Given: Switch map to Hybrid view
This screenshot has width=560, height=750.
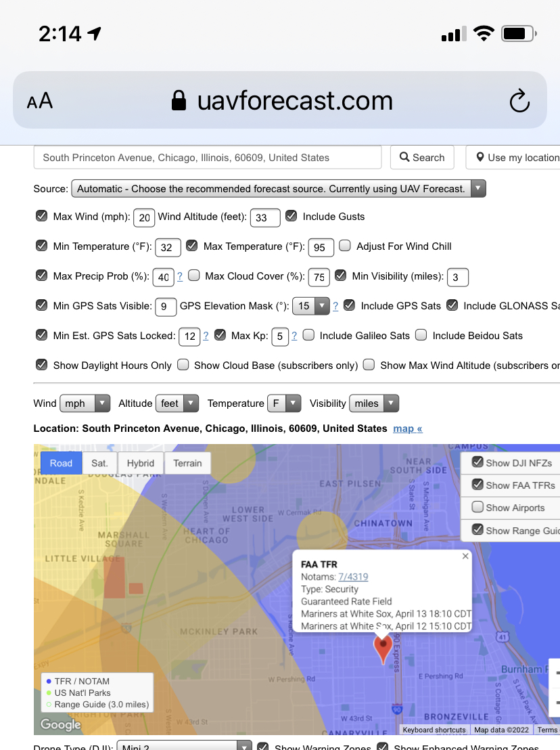Looking at the screenshot, I should click(141, 463).
